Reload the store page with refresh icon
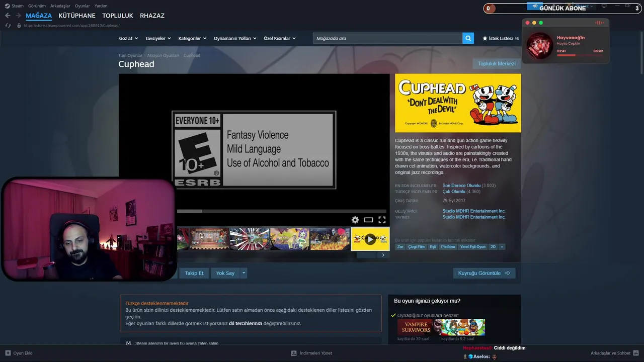This screenshot has width=644, height=362. tap(8, 25)
